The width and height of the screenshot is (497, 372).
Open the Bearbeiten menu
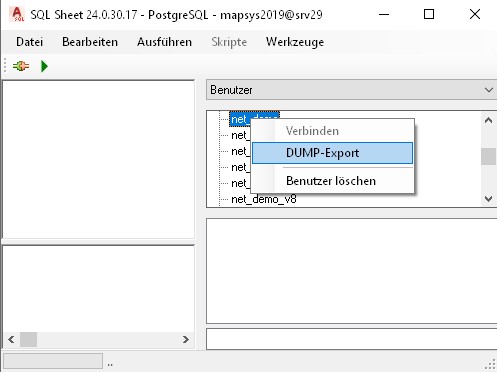(x=90, y=42)
